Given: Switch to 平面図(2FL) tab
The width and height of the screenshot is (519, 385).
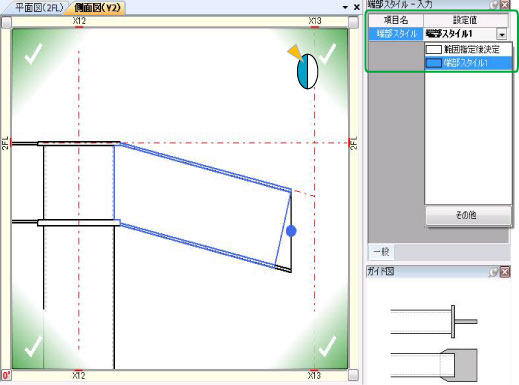Looking at the screenshot, I should pos(40,8).
